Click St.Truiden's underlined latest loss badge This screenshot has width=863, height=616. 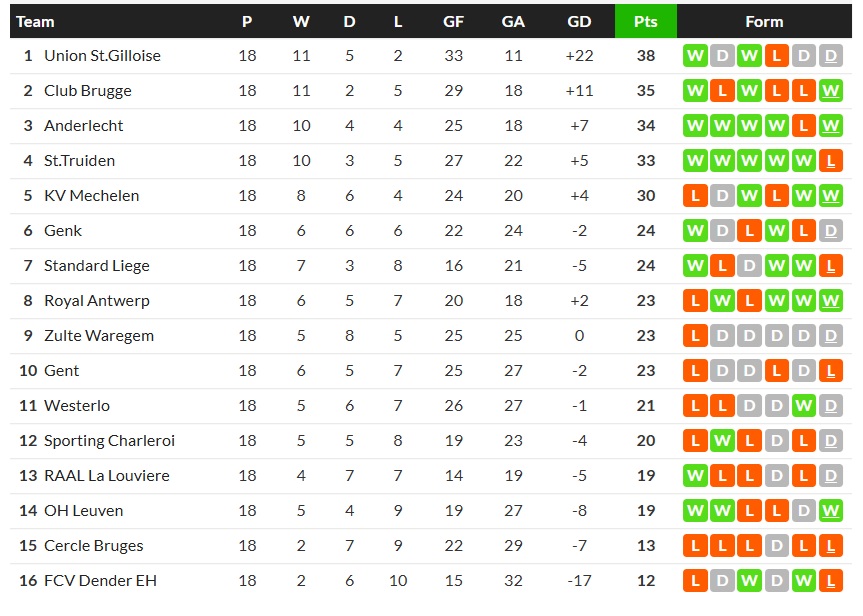(x=830, y=161)
